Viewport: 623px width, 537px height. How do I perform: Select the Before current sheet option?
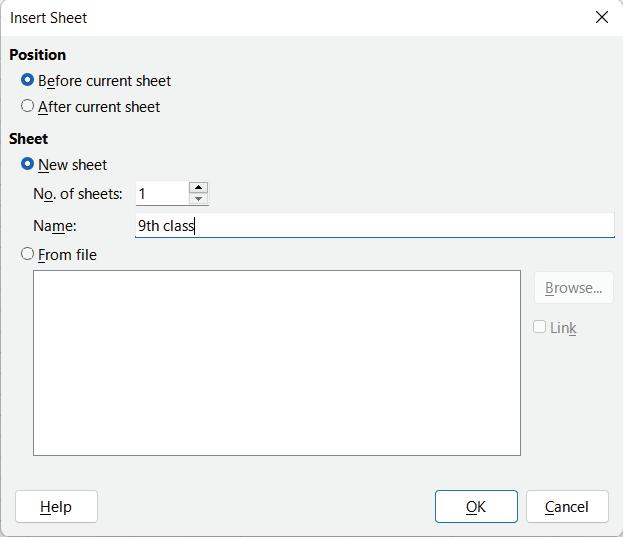(x=28, y=80)
